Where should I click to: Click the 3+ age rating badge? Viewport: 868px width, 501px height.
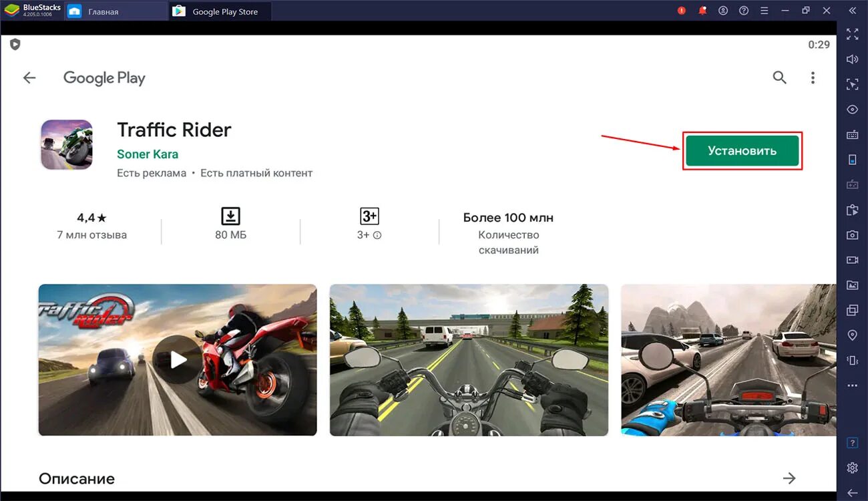(x=369, y=216)
